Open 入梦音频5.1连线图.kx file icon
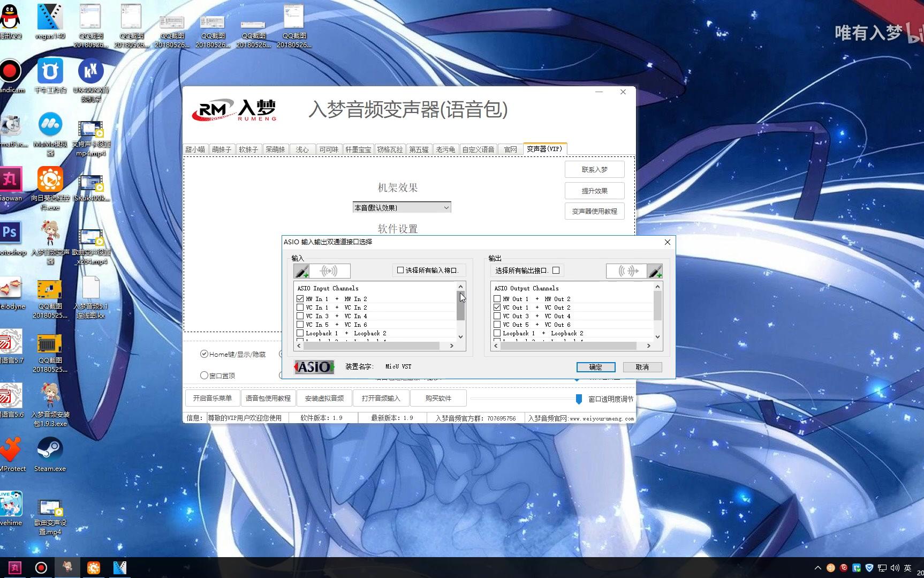The height and width of the screenshot is (578, 924). [x=91, y=297]
